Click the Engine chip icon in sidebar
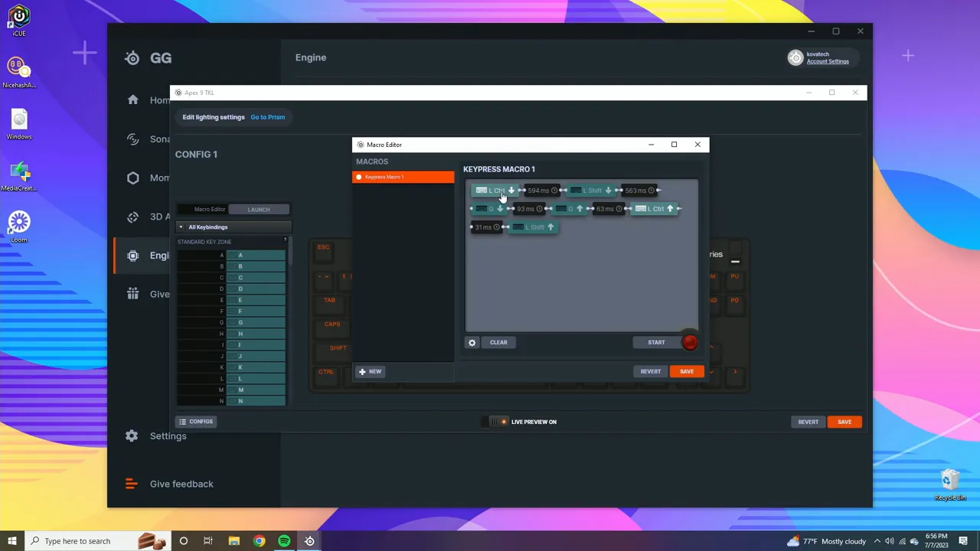This screenshot has width=980, height=551. (132, 255)
